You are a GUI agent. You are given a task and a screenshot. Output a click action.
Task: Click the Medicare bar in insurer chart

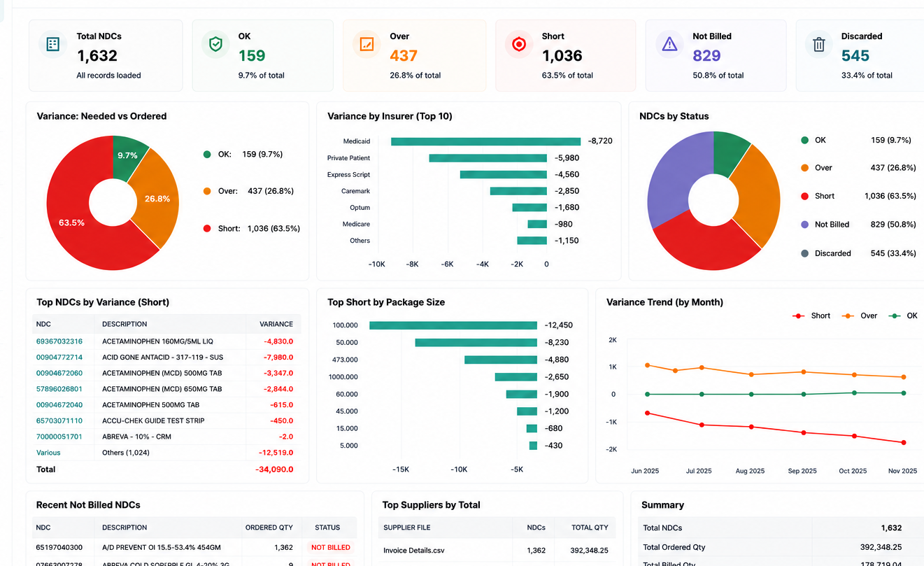537,224
